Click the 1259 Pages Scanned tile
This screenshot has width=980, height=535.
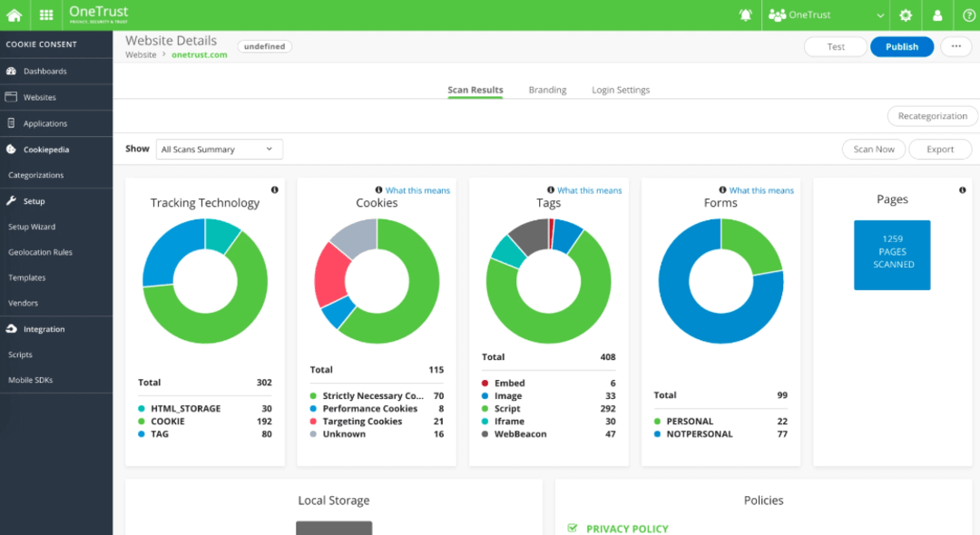pyautogui.click(x=892, y=255)
